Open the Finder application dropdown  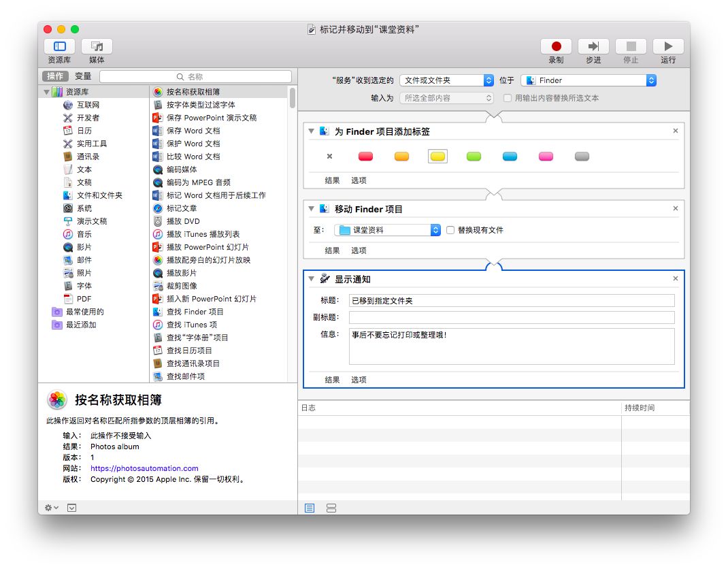(589, 80)
